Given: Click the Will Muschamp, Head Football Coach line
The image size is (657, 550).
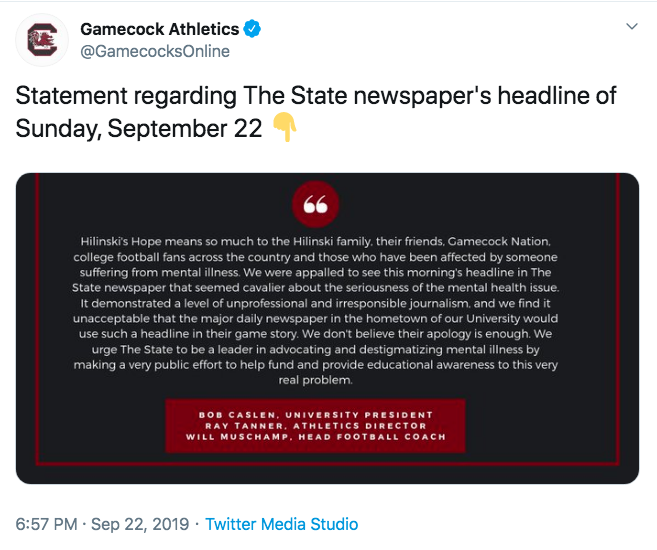Looking at the screenshot, I should pyautogui.click(x=315, y=436).
